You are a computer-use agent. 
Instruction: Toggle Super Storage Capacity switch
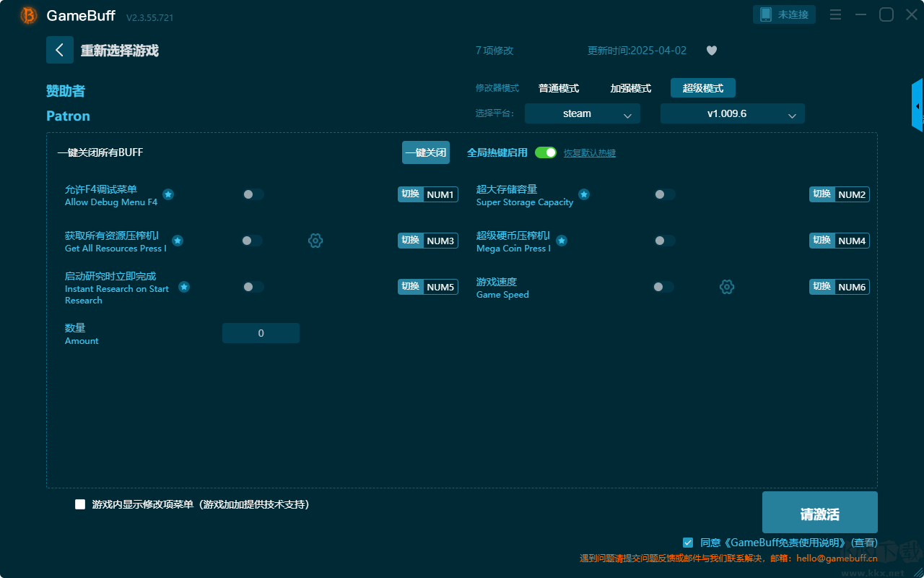pos(665,194)
